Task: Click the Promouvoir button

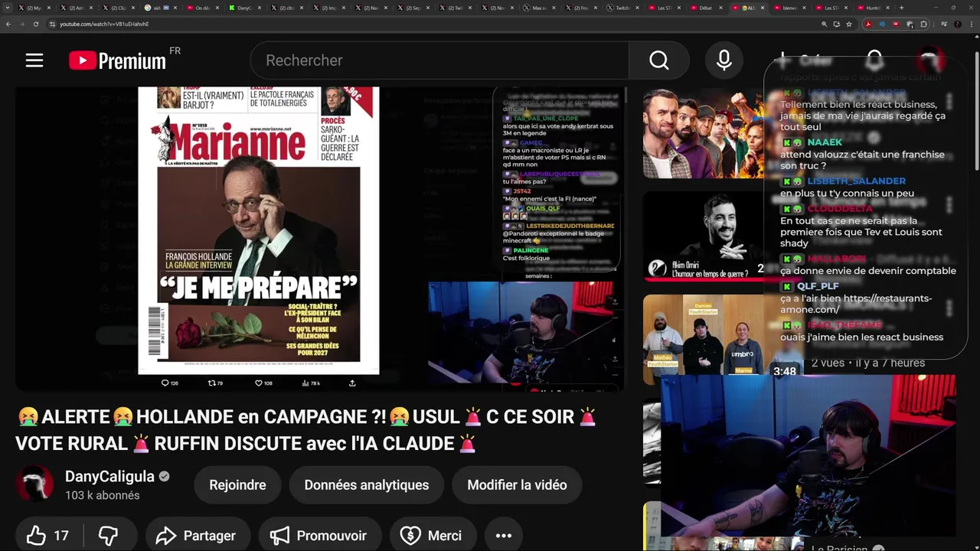Action: (318, 536)
